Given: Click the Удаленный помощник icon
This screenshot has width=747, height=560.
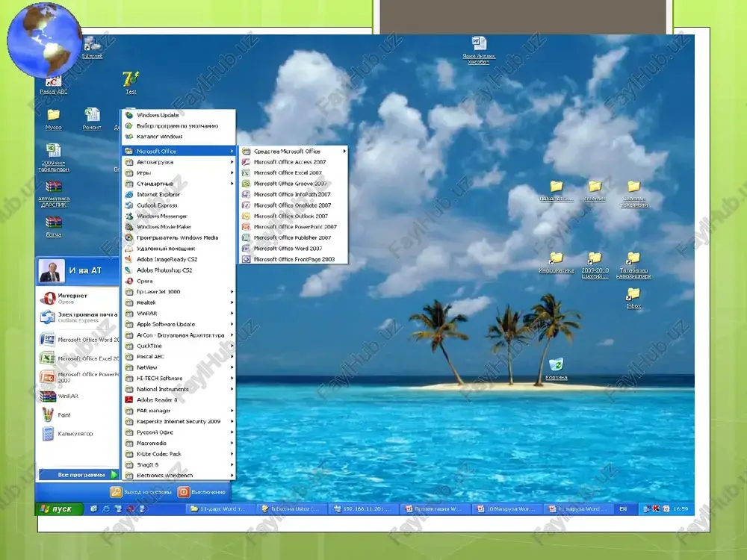Looking at the screenshot, I should click(128, 249).
